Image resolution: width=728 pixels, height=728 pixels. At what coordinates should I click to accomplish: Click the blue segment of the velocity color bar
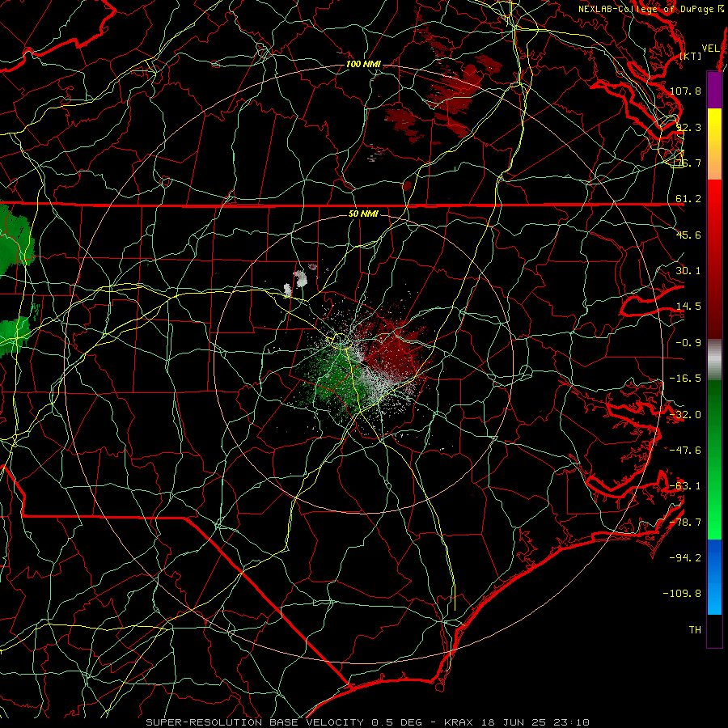[x=714, y=577]
